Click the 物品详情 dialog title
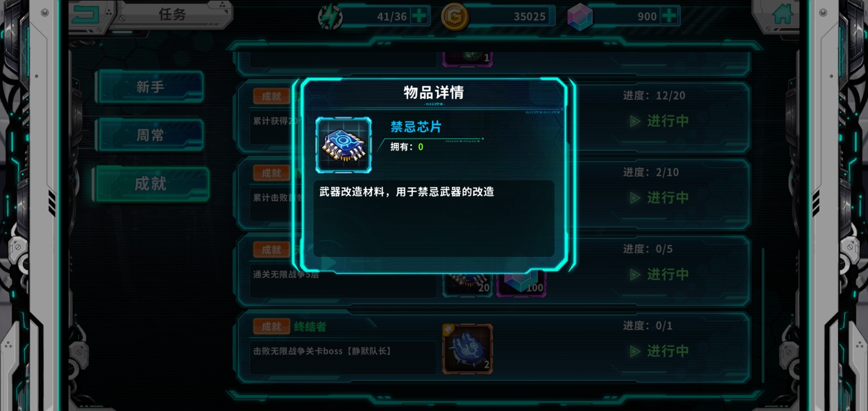Viewport: 868px width, 411px height. point(434,92)
